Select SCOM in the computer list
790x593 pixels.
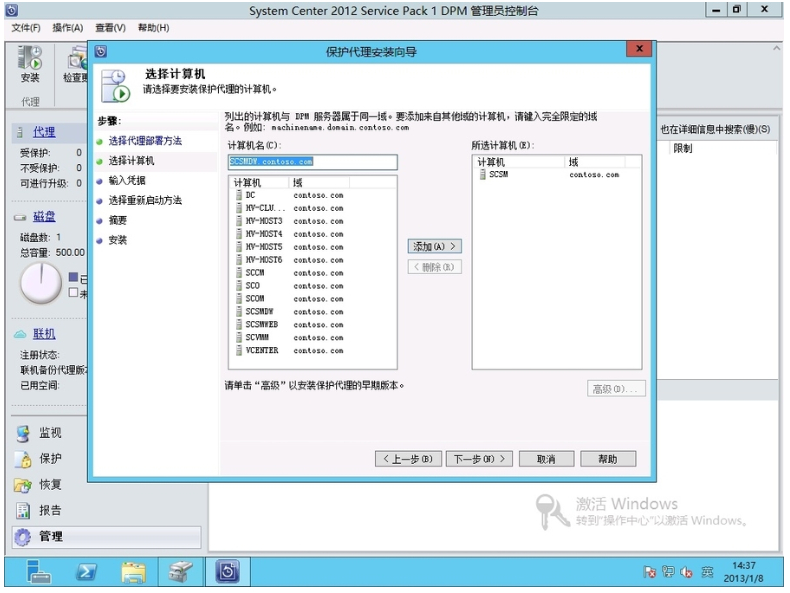point(312,299)
